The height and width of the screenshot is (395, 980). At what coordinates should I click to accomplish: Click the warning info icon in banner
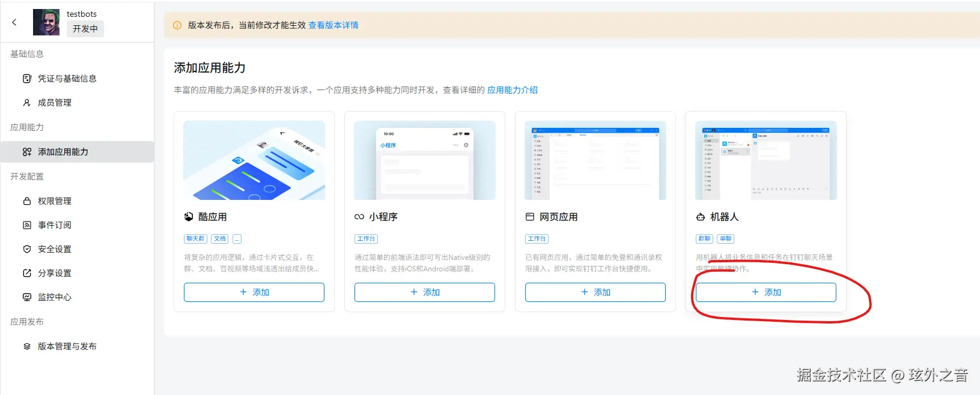coord(177,25)
